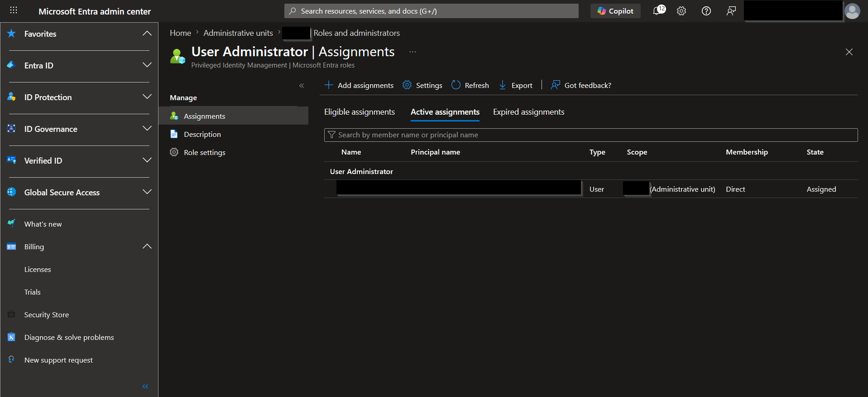This screenshot has height=397, width=868.
Task: Switch to the Active assignments tab
Action: tap(445, 112)
